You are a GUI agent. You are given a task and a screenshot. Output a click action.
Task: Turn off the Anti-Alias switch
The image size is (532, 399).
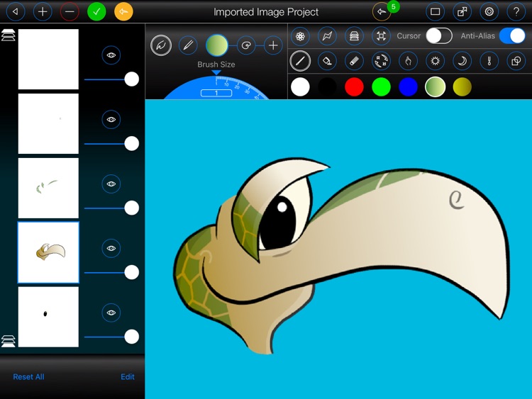[x=512, y=36]
